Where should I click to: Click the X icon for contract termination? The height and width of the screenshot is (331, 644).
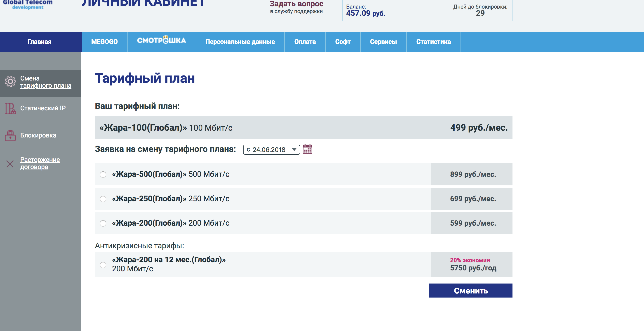tap(10, 164)
